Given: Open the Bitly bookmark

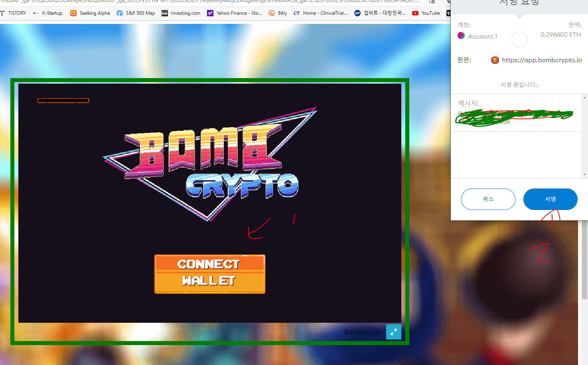Looking at the screenshot, I should coord(278,13).
